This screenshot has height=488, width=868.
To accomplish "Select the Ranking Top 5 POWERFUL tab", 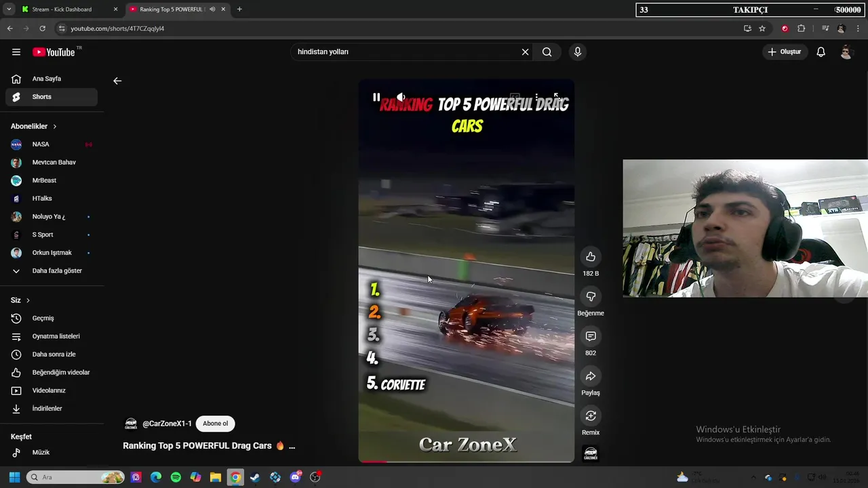I will point(178,9).
